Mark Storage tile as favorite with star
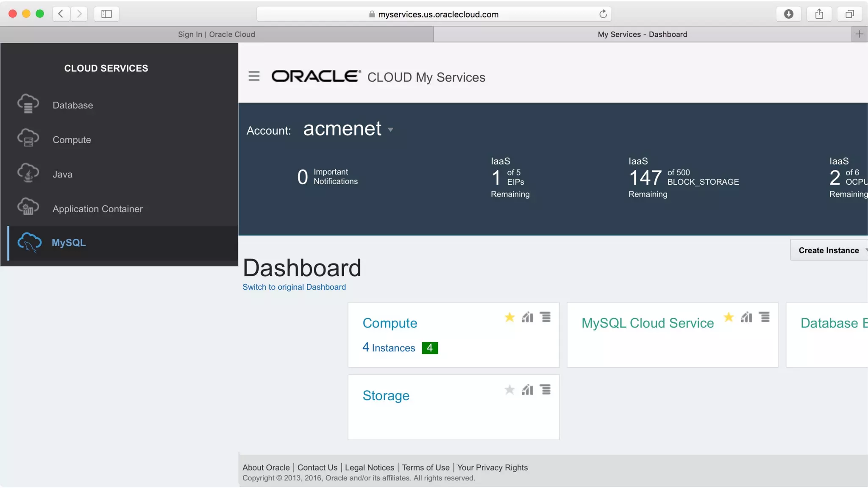The height and width of the screenshot is (488, 868). point(509,390)
